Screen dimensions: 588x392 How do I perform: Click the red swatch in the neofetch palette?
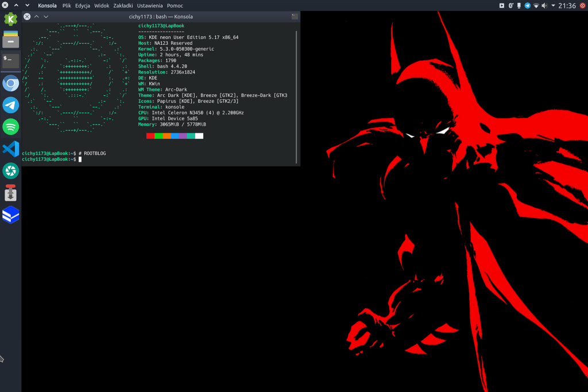coord(150,135)
